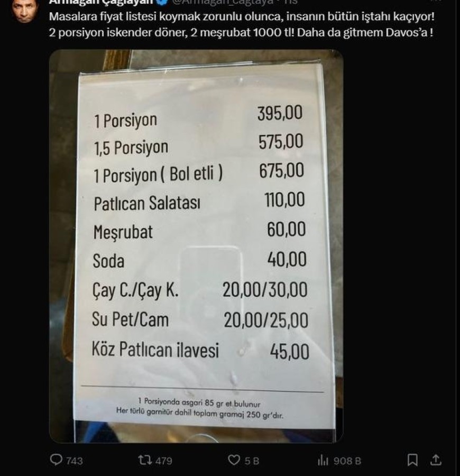Click the 5 B like count
The width and height of the screenshot is (460, 476).
pyautogui.click(x=252, y=461)
